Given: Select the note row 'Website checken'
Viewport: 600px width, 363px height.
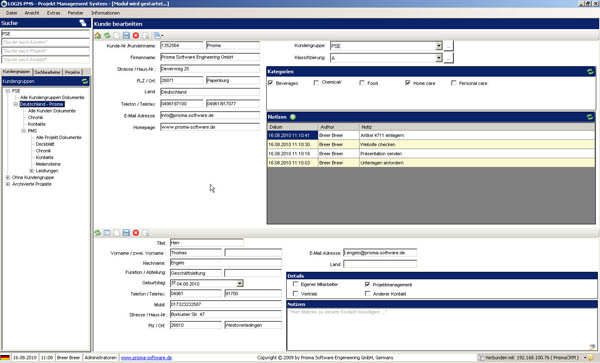Looking at the screenshot, I should coord(431,145).
